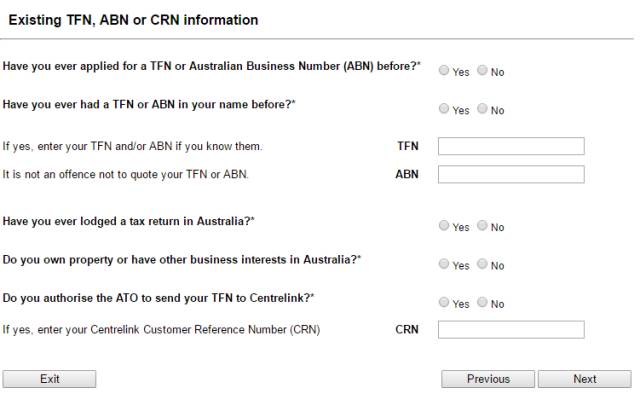Select No for applied for TFN or ABN before
This screenshot has height=417, width=640.
point(482,70)
